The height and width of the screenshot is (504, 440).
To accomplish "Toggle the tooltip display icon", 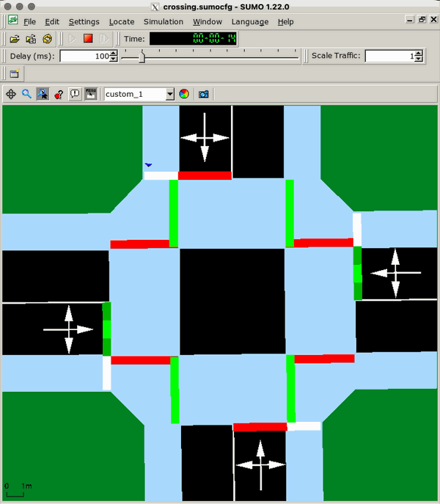I will (75, 94).
